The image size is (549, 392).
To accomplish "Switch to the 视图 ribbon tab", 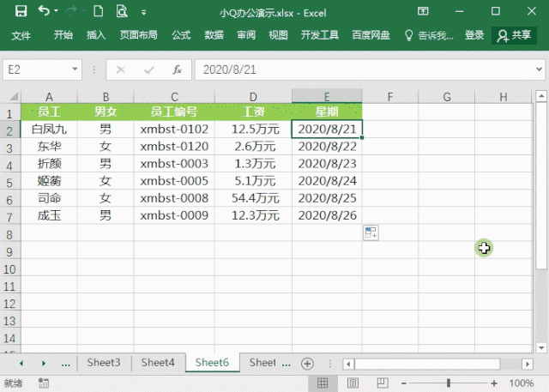I will click(x=278, y=35).
